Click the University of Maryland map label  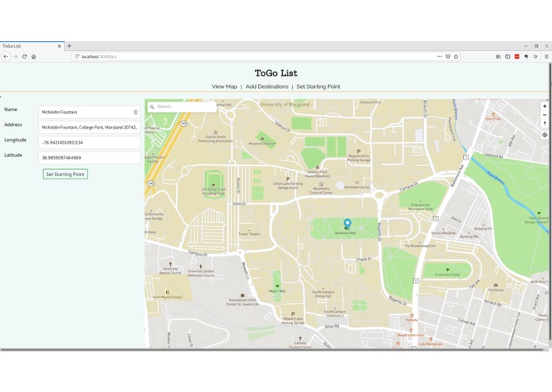(x=284, y=105)
